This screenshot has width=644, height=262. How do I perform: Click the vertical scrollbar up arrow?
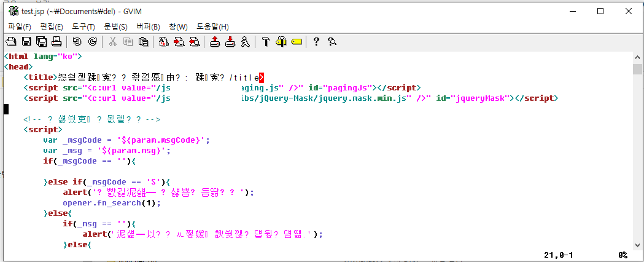pos(637,58)
